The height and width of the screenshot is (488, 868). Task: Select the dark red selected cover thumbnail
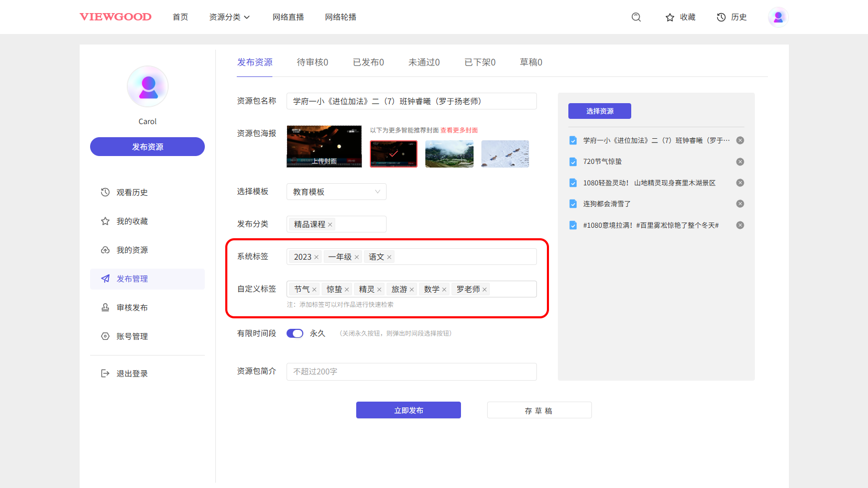pyautogui.click(x=393, y=154)
